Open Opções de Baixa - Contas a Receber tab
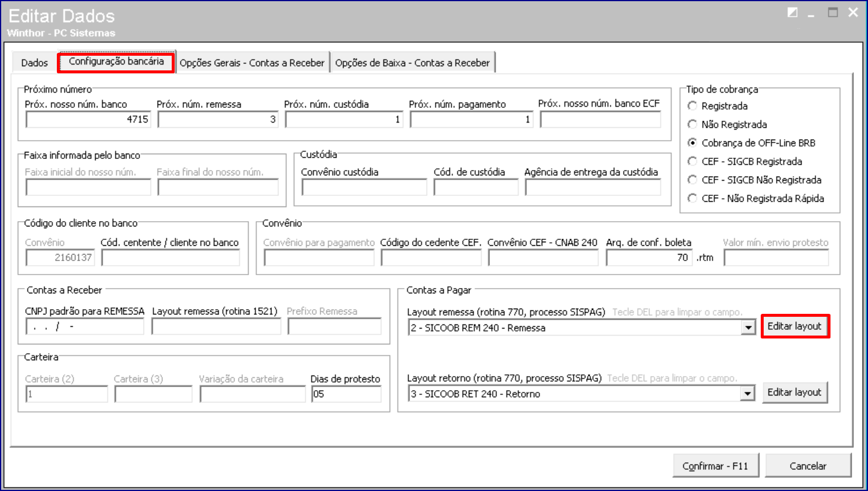This screenshot has height=491, width=868. pos(413,63)
